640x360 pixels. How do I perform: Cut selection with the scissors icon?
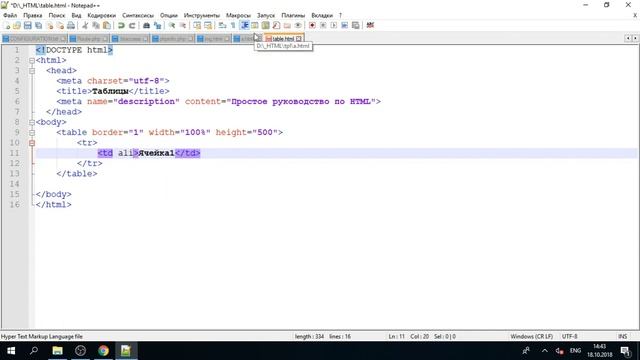coord(85,25)
